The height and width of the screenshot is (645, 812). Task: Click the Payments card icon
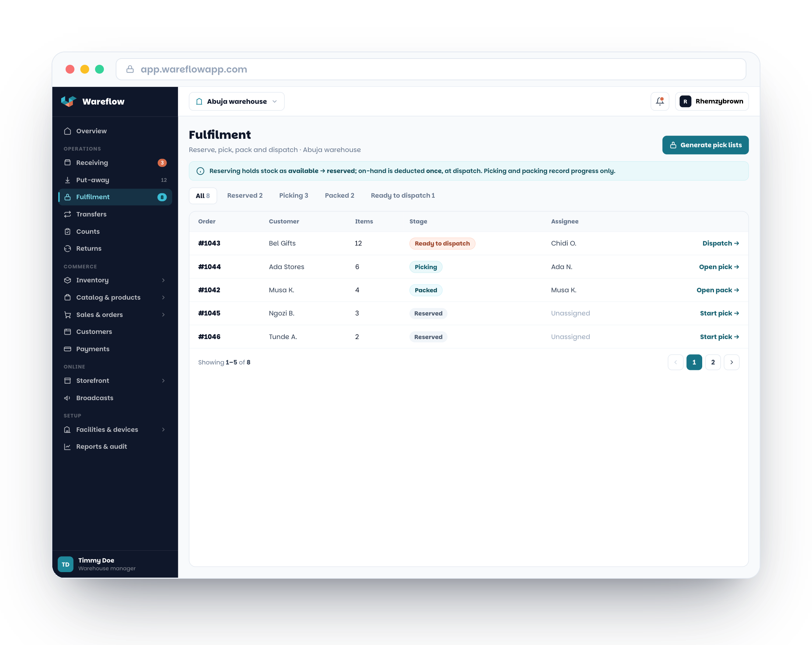[67, 349]
